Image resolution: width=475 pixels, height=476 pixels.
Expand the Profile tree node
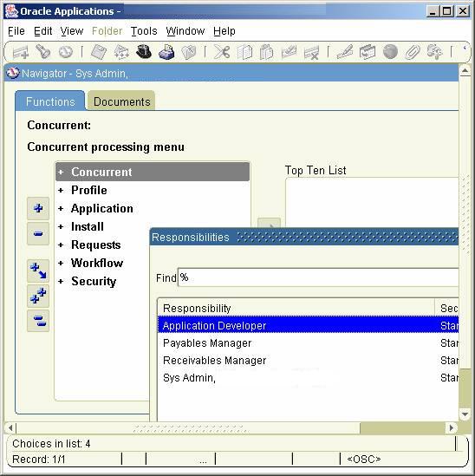(x=61, y=191)
